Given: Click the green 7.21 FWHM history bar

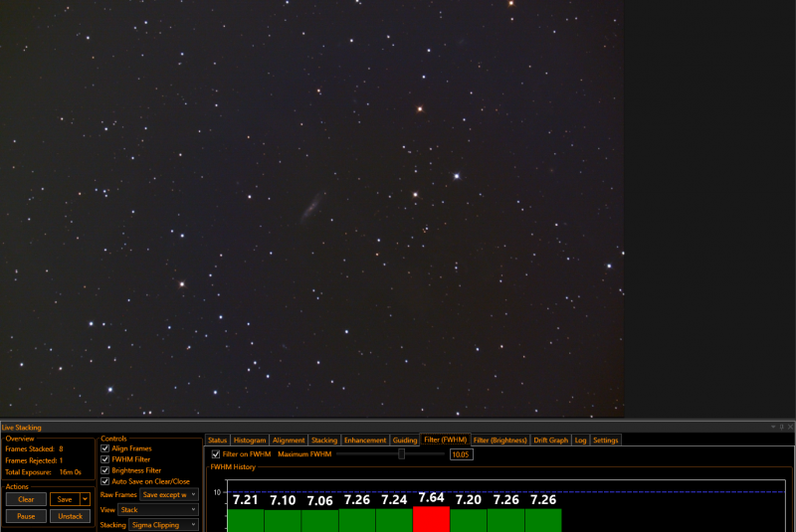Looking at the screenshot, I should coord(245,521).
